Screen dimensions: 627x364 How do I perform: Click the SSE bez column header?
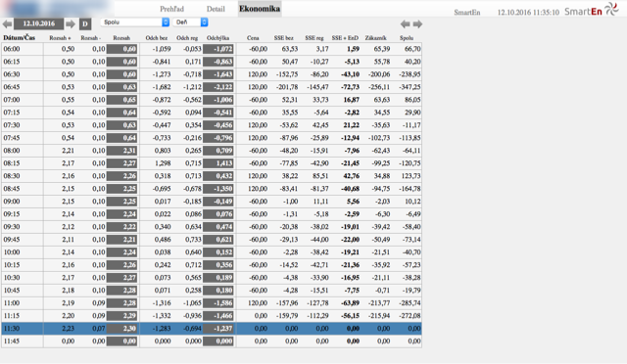[283, 38]
